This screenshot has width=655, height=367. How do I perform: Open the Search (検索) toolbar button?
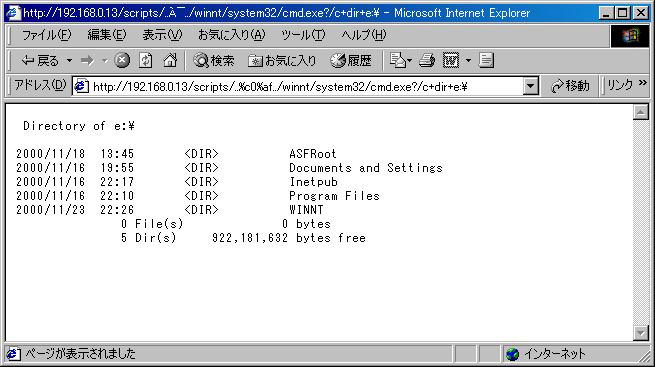[214, 61]
